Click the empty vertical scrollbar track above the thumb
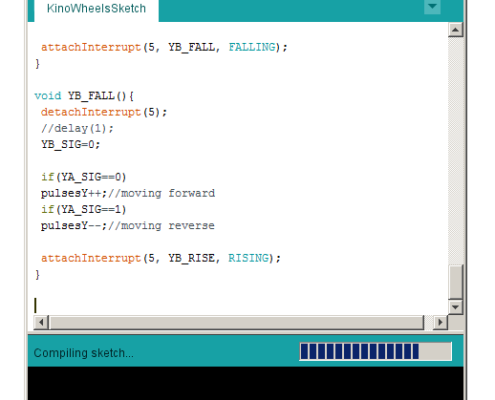The height and width of the screenshot is (400, 495). point(455,151)
